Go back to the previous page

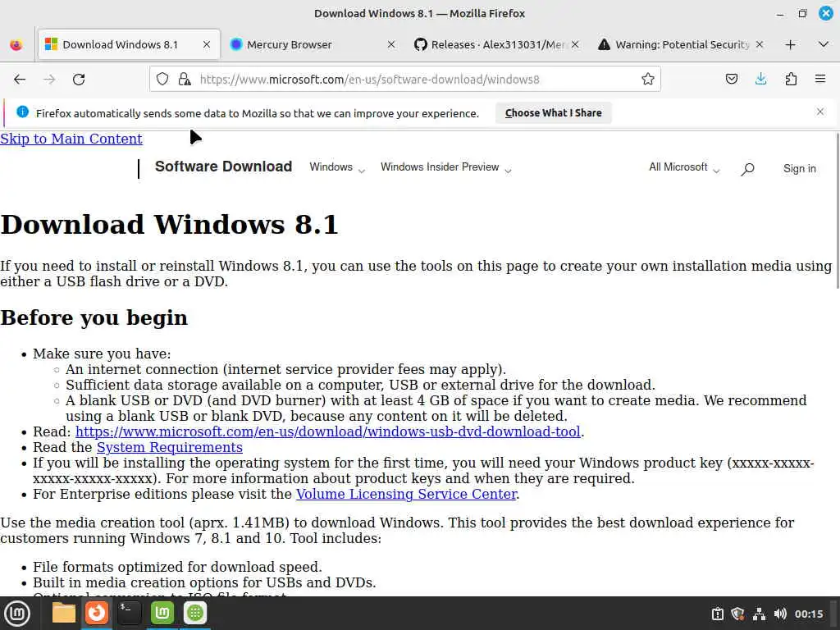point(20,80)
